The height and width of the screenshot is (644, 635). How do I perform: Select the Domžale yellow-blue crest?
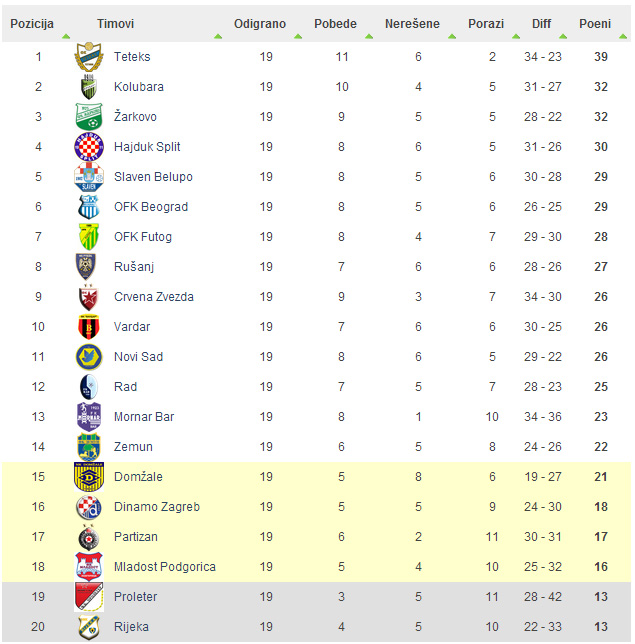[x=89, y=477]
